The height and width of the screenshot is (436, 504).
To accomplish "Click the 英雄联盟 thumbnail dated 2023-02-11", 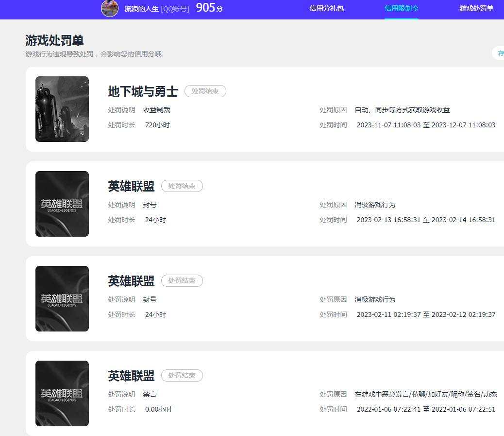I will point(62,298).
